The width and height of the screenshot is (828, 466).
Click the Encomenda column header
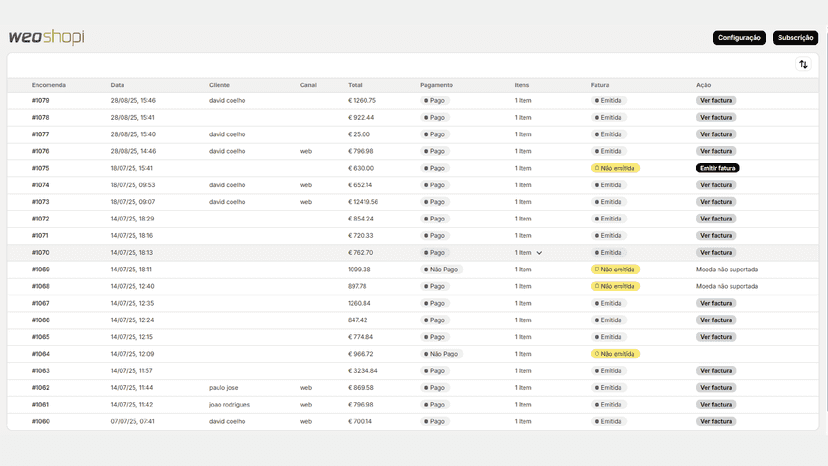(x=49, y=85)
